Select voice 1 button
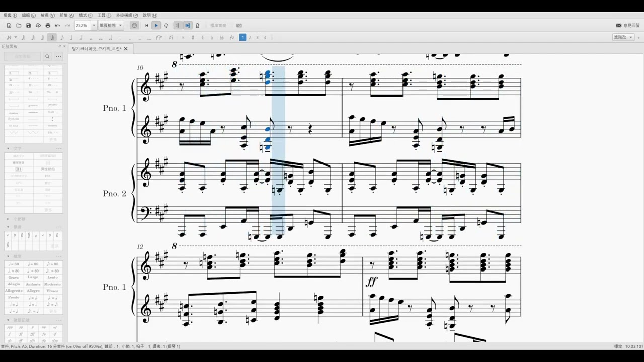Image resolution: width=644 pixels, height=362 pixels. [242, 37]
